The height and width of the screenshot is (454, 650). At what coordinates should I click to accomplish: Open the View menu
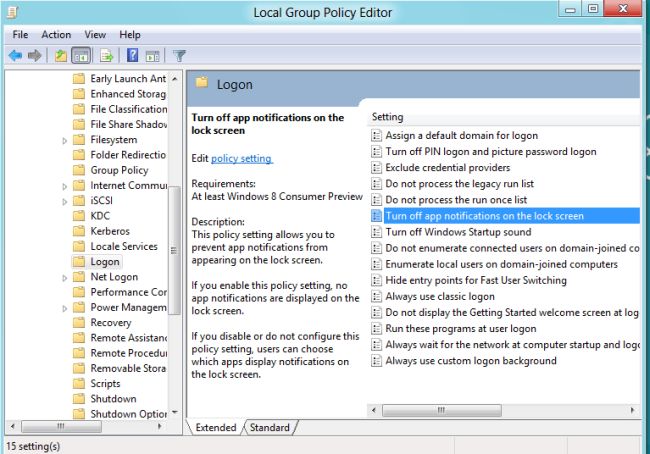click(x=95, y=34)
